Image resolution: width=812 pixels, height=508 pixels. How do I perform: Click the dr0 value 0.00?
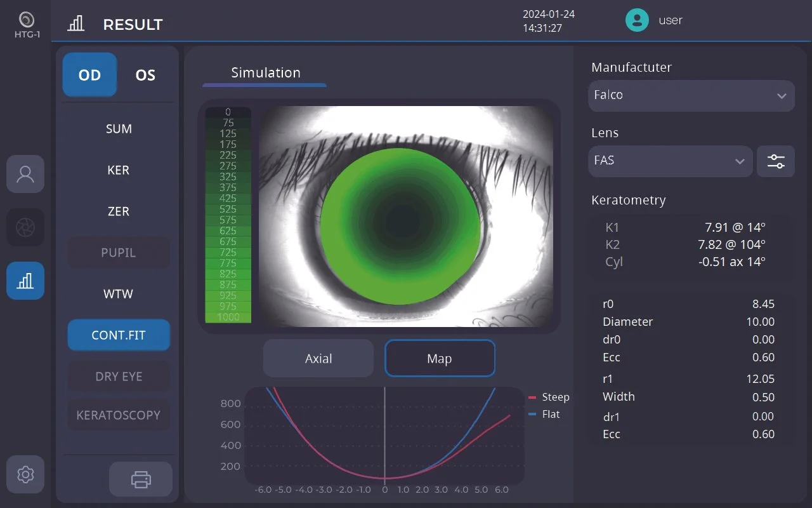coord(763,340)
